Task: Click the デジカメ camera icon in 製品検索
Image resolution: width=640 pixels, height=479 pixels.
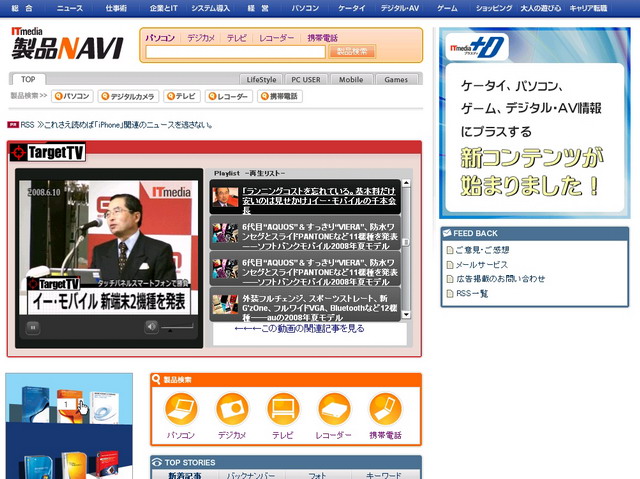Action: point(232,409)
